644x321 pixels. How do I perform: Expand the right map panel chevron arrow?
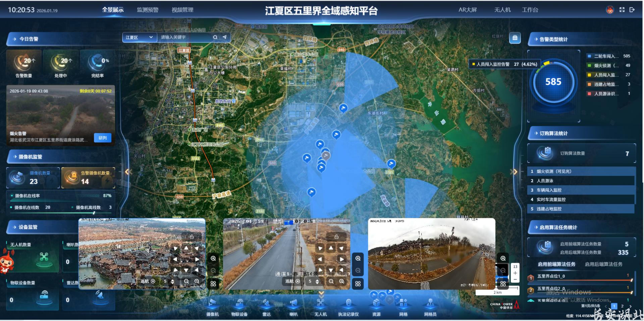click(514, 172)
